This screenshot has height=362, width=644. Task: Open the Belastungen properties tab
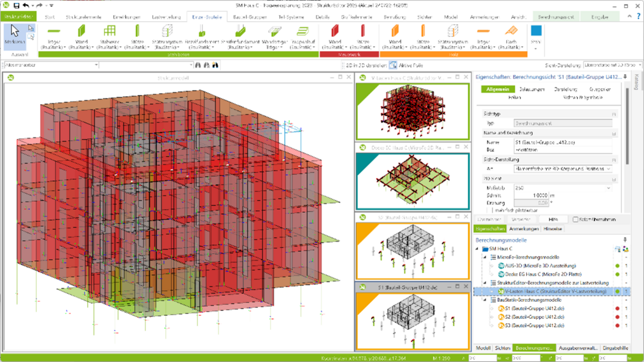(532, 89)
